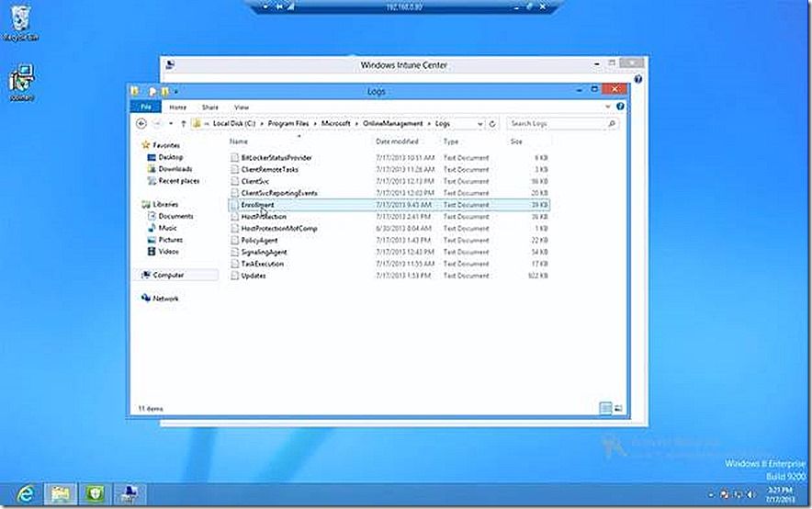Click the PolicyAgent file document icon
The width and height of the screenshot is (812, 509).
[234, 241]
